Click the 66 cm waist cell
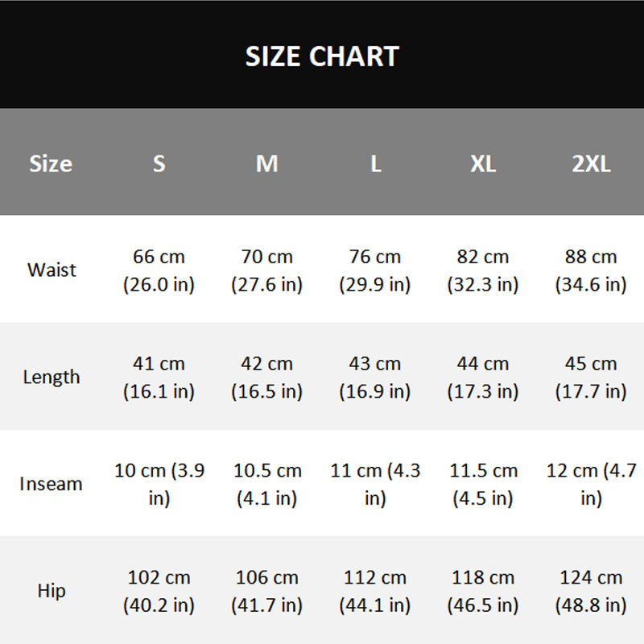This screenshot has height=644, width=644. tap(159, 270)
